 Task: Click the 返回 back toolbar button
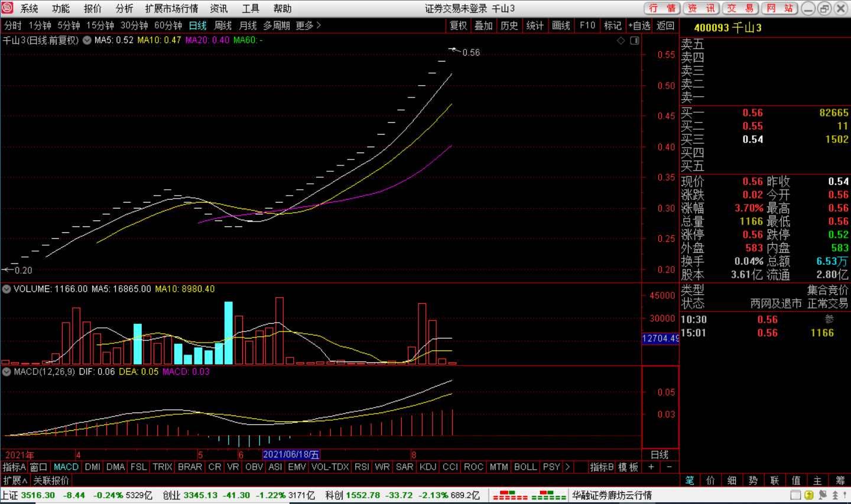pyautogui.click(x=665, y=25)
